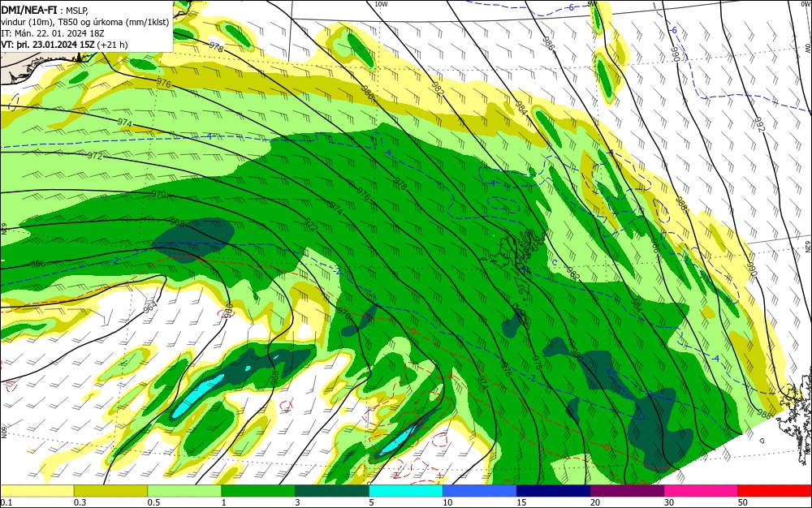Image resolution: width=812 pixels, height=508 pixels.
Task: Select the medium green 1–3 legend swatch
Action: (x=258, y=491)
